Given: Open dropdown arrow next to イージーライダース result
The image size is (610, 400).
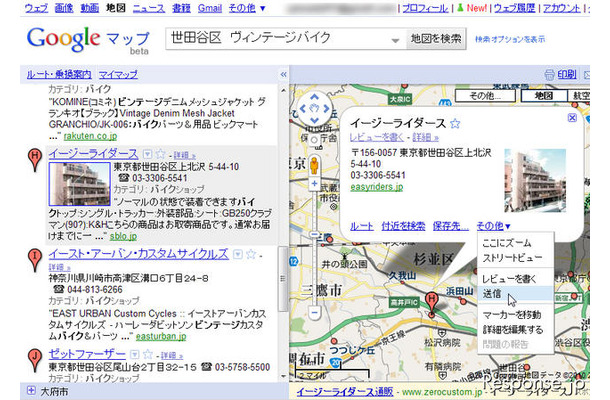Looking at the screenshot, I should 147,154.
